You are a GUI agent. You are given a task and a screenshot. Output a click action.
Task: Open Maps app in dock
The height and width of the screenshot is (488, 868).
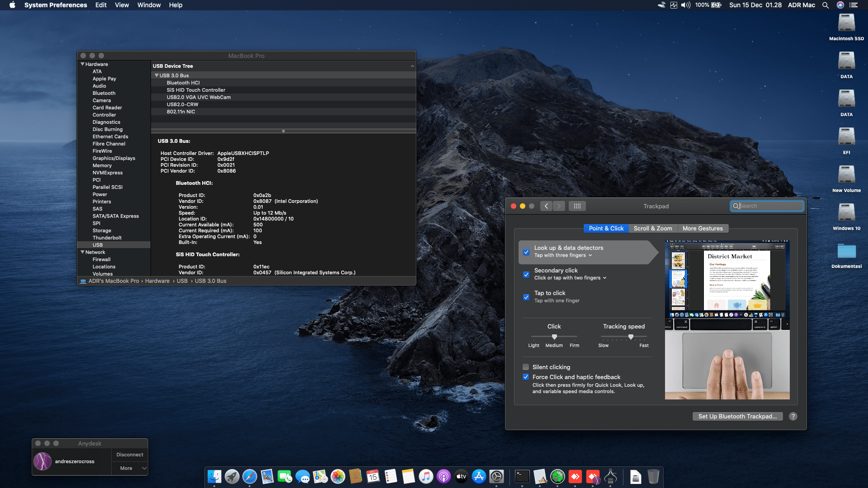coord(320,476)
